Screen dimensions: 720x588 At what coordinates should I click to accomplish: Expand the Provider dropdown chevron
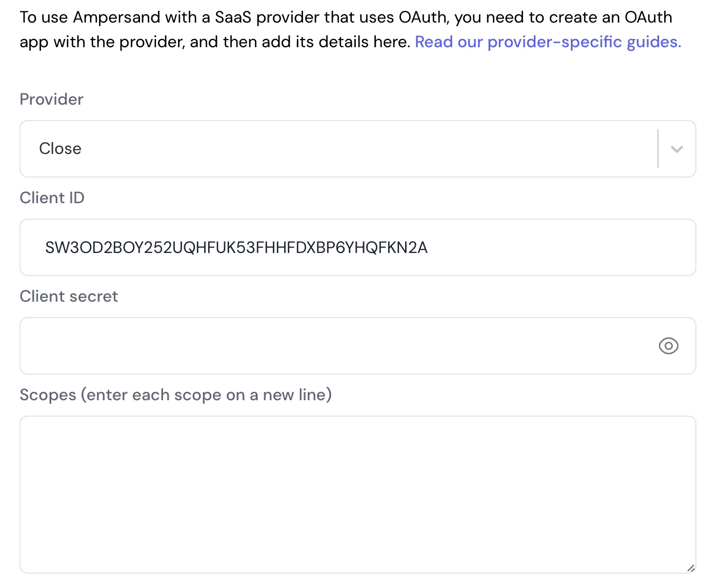[x=676, y=149]
